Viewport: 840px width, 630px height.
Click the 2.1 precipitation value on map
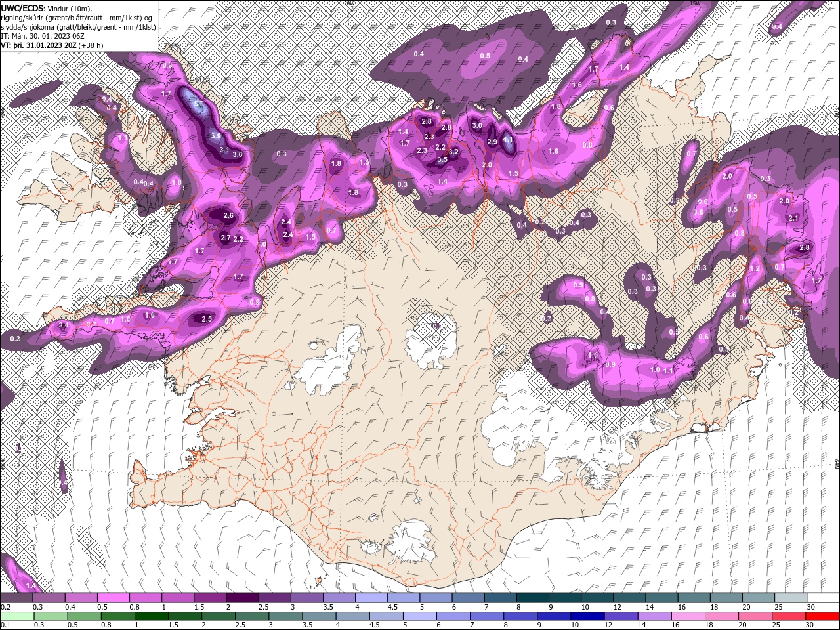coord(793,219)
